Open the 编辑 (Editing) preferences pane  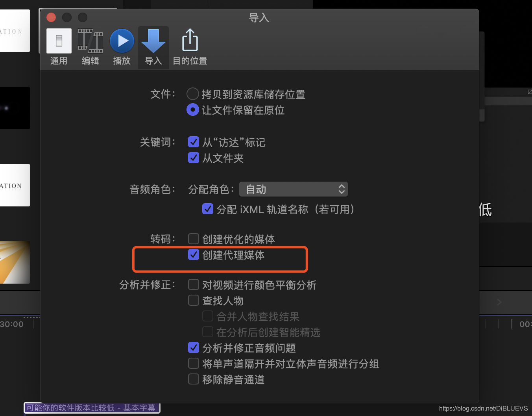(90, 46)
